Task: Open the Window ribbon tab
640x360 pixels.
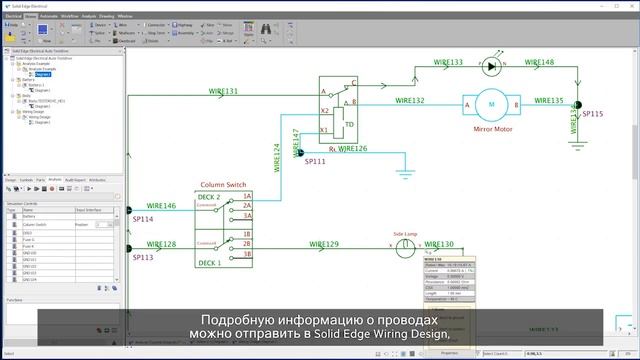Action: click(125, 16)
